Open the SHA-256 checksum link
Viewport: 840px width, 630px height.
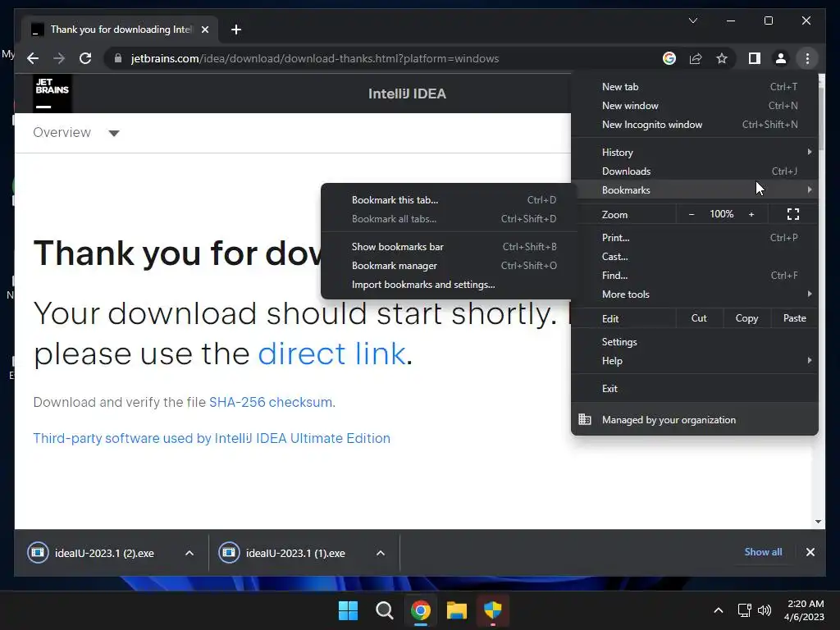click(271, 402)
